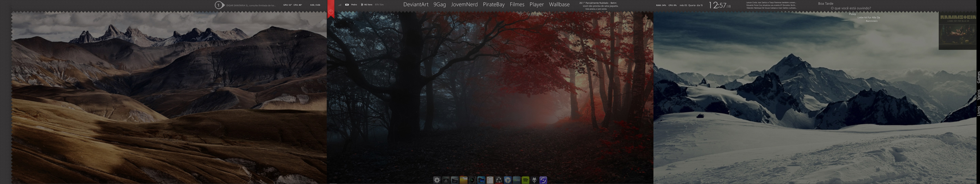
Task: Open the yellow folder icon in dock
Action: point(464,180)
